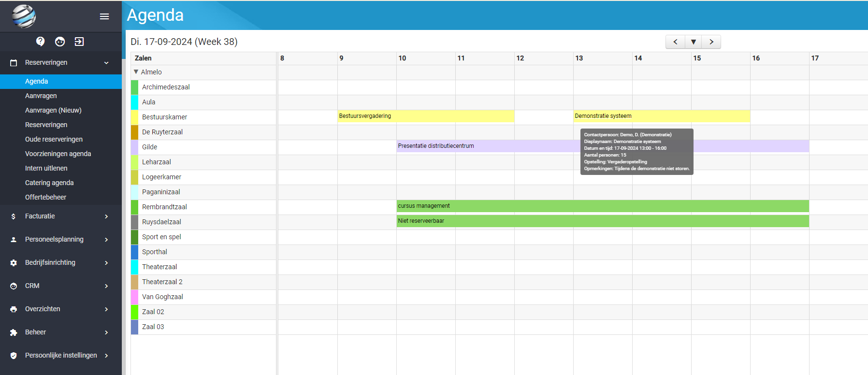Click the Beheer puzzle piece icon
Screen dimensions: 868x375
(14, 332)
